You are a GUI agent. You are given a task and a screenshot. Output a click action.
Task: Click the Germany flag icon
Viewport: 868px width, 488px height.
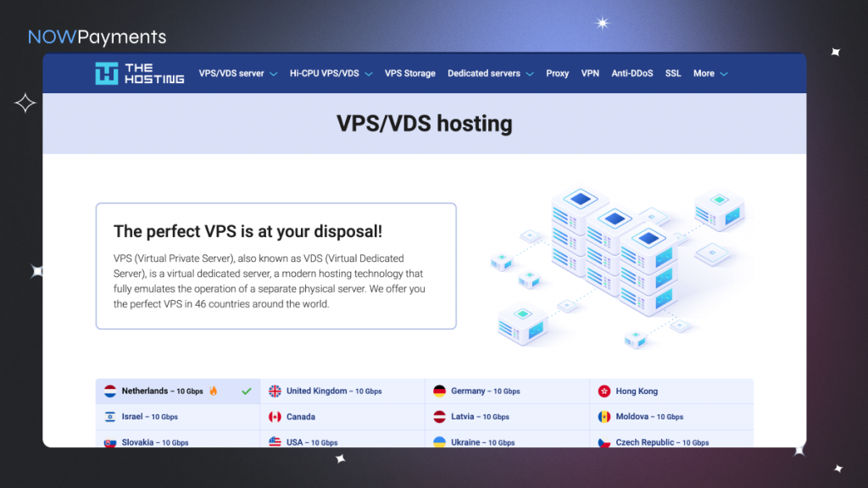440,391
